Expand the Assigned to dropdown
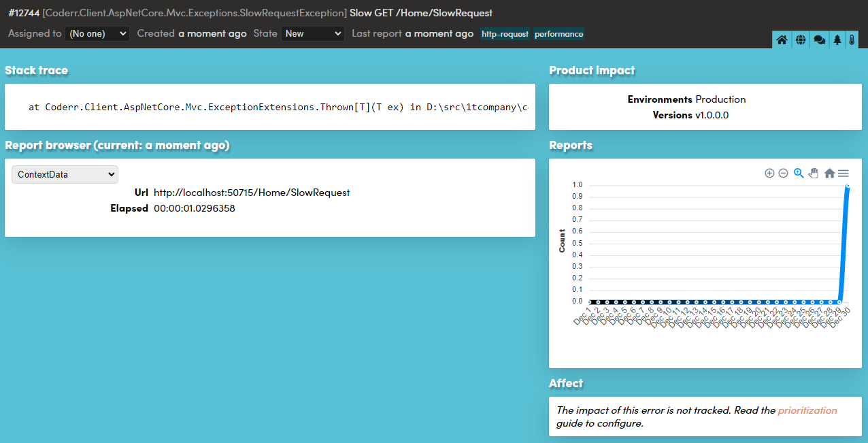Viewport: 868px width, 443px height. [97, 33]
